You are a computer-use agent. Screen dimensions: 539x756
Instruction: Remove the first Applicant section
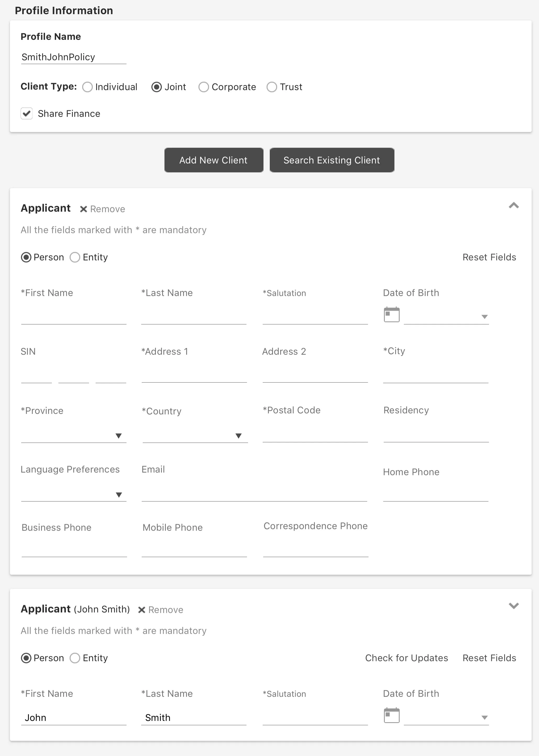tap(102, 209)
